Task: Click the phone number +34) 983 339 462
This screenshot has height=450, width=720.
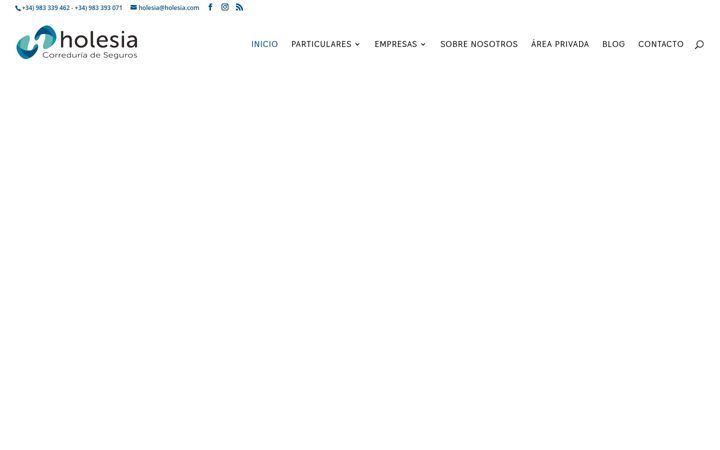Action: click(46, 8)
